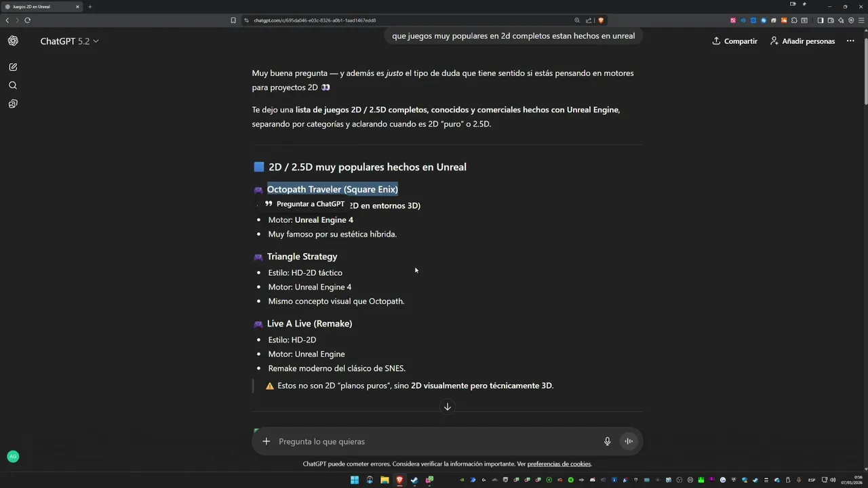Viewport: 868px width, 488px height.
Task: Click the orange extension icon in the browser toolbar
Action: [784, 20]
